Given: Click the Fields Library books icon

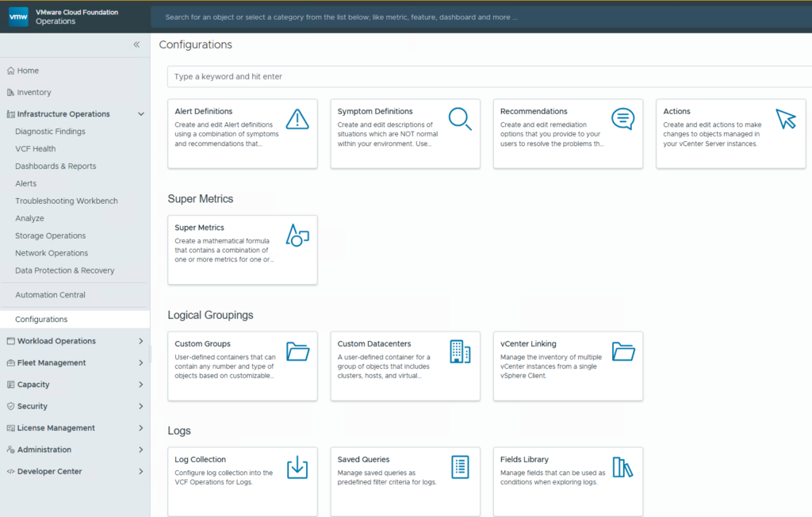Looking at the screenshot, I should coord(623,467).
